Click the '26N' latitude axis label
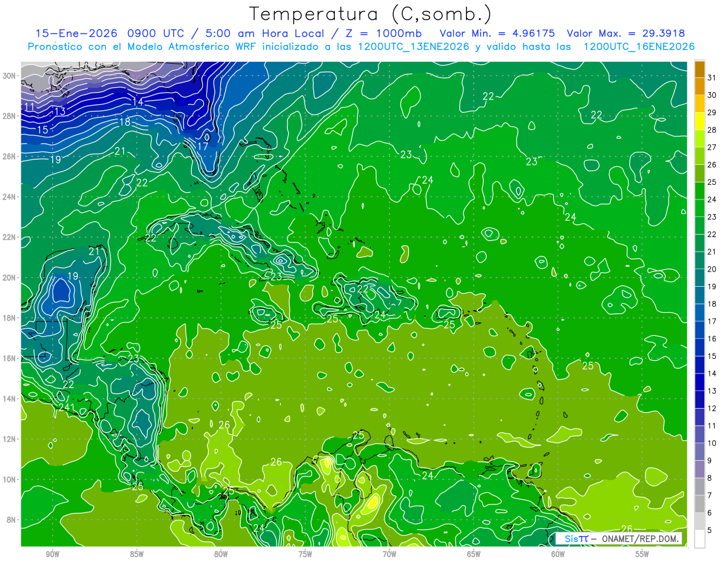Image resolution: width=728 pixels, height=562 pixels. [10, 156]
